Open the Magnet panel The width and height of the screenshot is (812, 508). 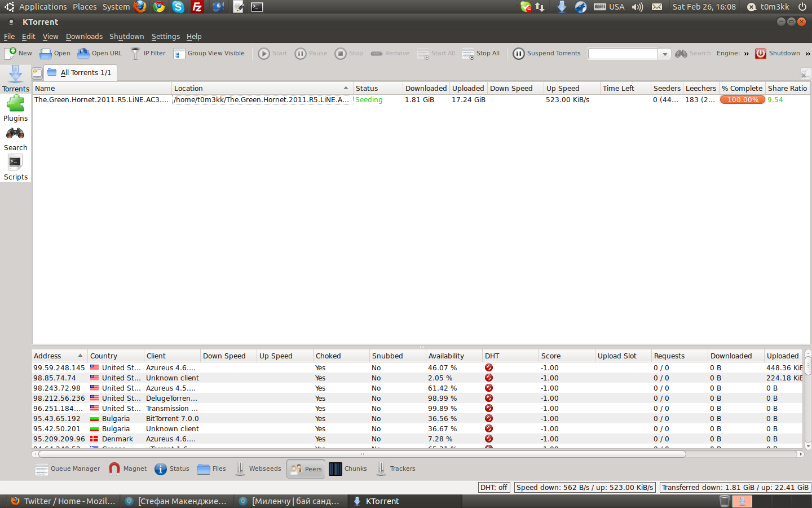coord(128,469)
